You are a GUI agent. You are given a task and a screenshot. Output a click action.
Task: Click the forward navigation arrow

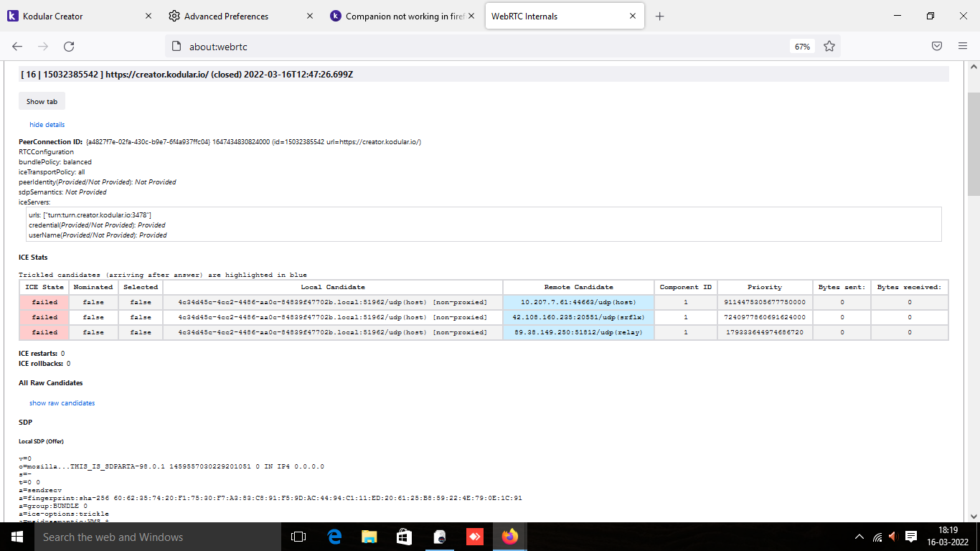tap(43, 47)
